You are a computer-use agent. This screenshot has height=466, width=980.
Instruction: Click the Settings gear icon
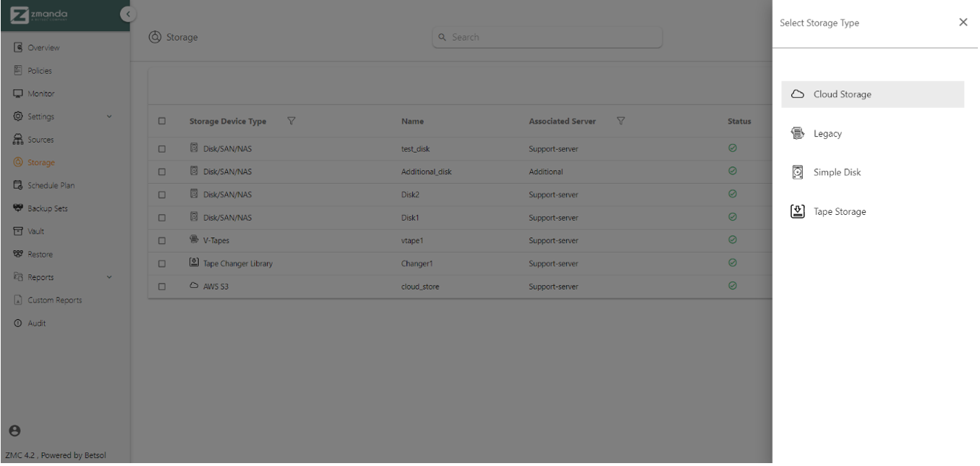17,116
